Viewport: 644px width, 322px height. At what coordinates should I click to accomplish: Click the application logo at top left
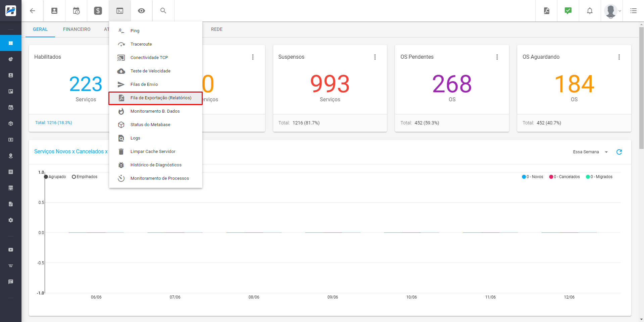pos(11,11)
